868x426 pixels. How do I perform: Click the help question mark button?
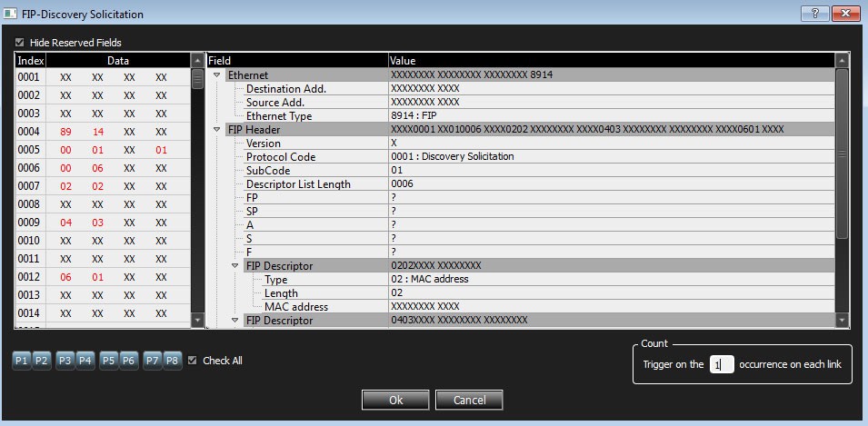pyautogui.click(x=815, y=14)
